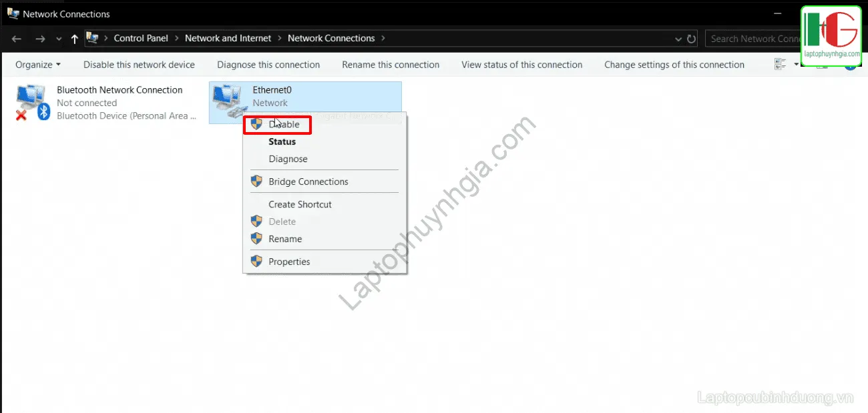Click Rename this connection on the toolbar
Viewport: 868px width, 413px height.
pyautogui.click(x=391, y=64)
